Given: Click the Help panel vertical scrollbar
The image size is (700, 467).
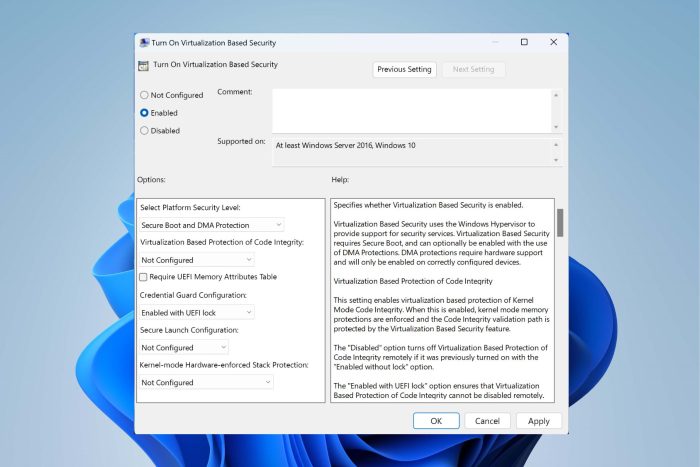Looking at the screenshot, I should (560, 222).
